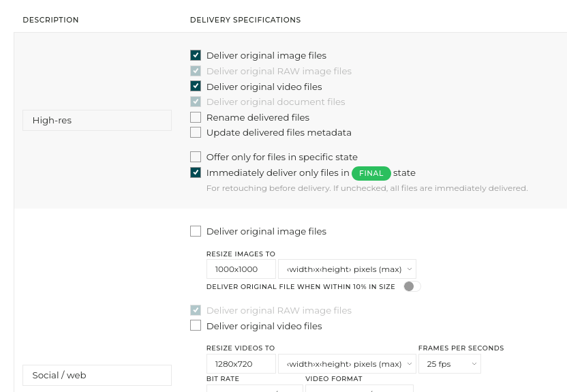Edit the 1280x720 video size field

[x=241, y=364]
